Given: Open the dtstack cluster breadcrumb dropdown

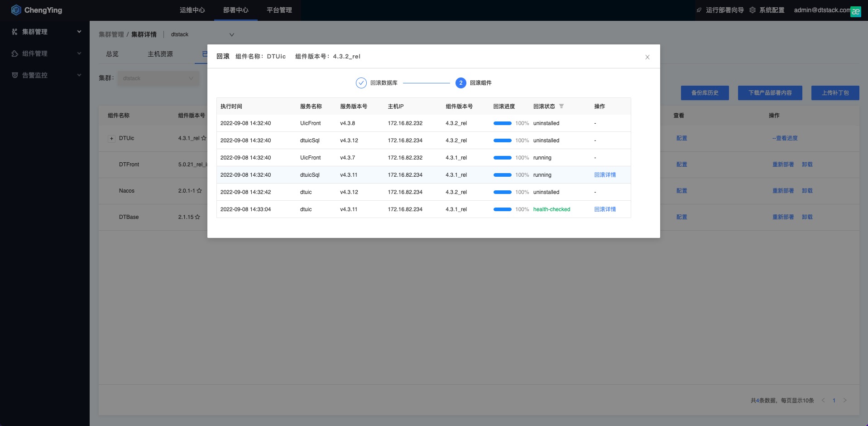Looking at the screenshot, I should point(202,34).
